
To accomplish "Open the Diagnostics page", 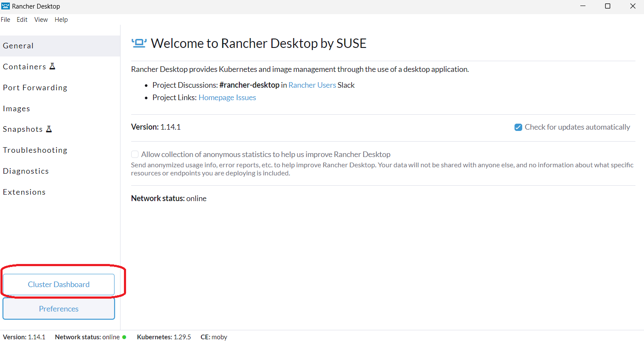I will coord(60,171).
